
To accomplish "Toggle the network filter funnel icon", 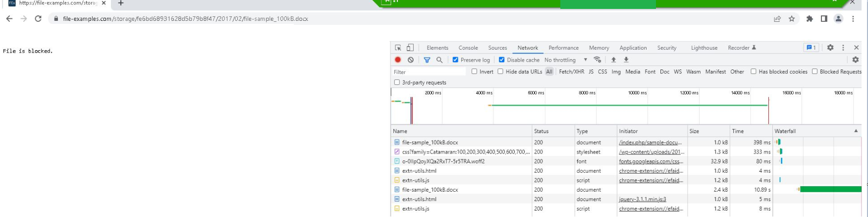I will (427, 60).
